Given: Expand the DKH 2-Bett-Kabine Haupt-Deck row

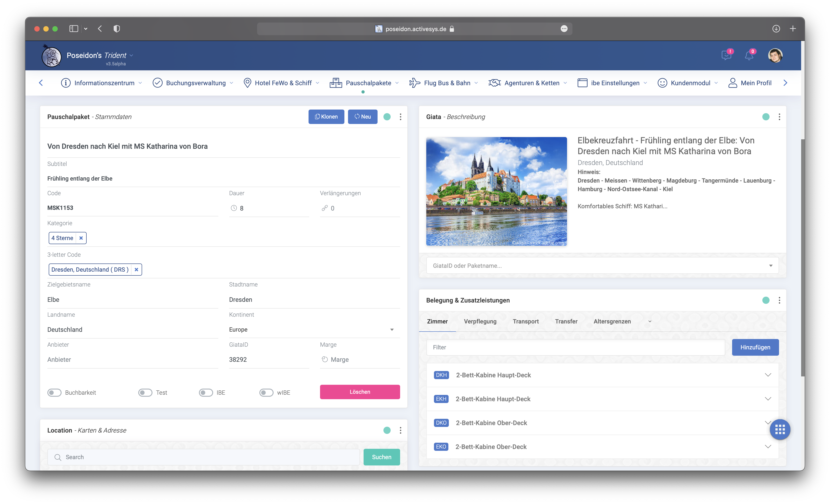Looking at the screenshot, I should (768, 375).
